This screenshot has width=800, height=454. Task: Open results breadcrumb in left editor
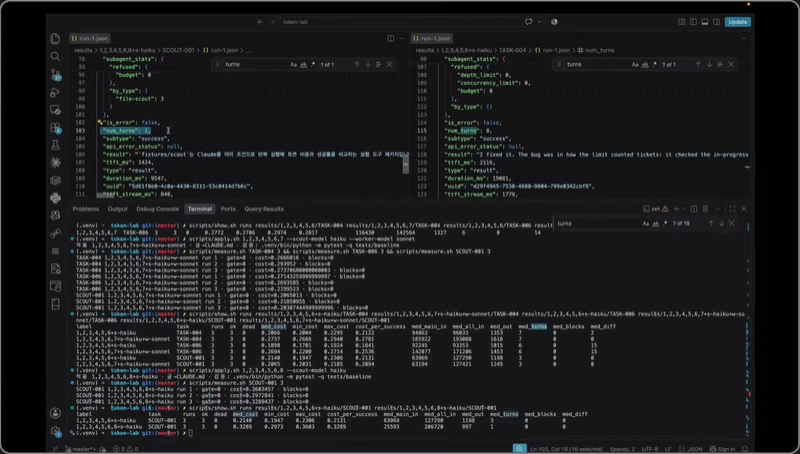coord(83,51)
